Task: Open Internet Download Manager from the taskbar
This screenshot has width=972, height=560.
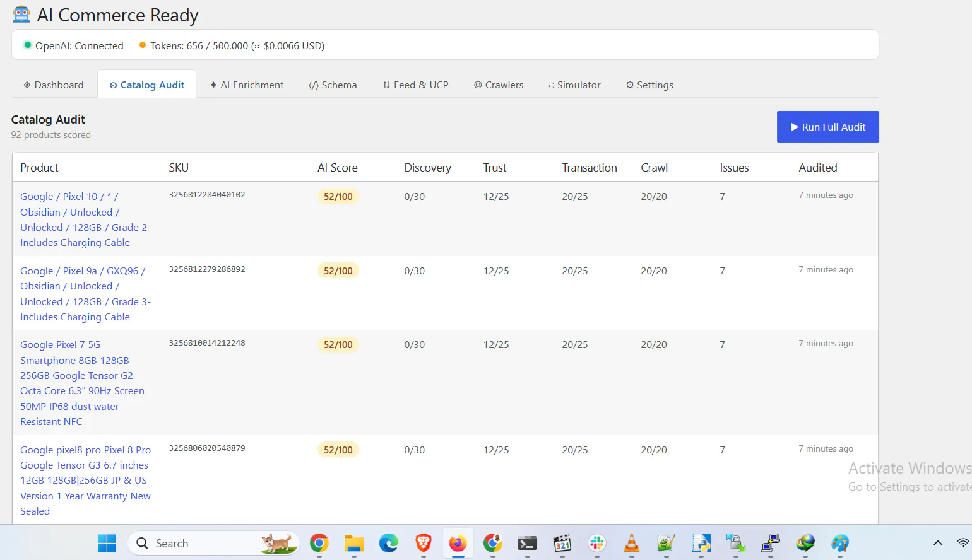Action: [x=805, y=543]
